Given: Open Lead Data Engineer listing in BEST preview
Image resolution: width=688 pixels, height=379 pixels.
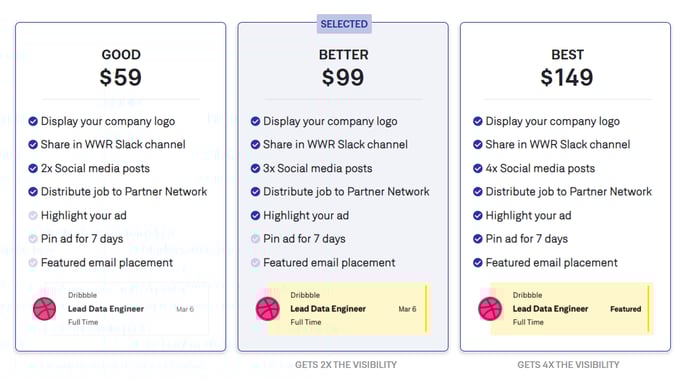Looking at the screenshot, I should [x=550, y=309].
